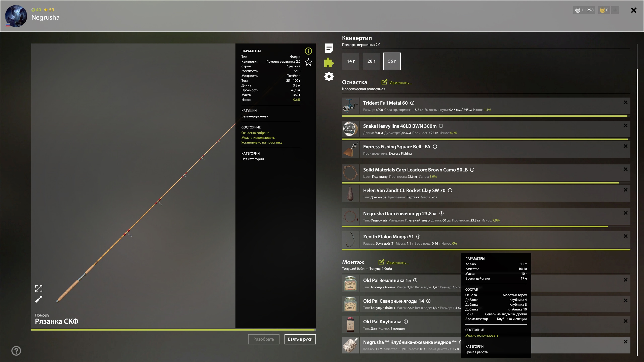Click the Negrusha feeder bait thumbnail
Viewport: 644px width, 362px height.
tap(350, 345)
